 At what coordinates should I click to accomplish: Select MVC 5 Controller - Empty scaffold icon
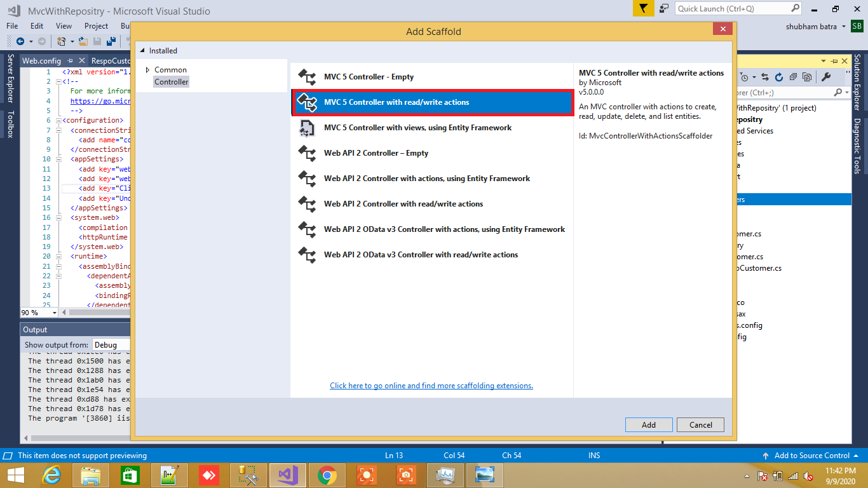tap(307, 77)
